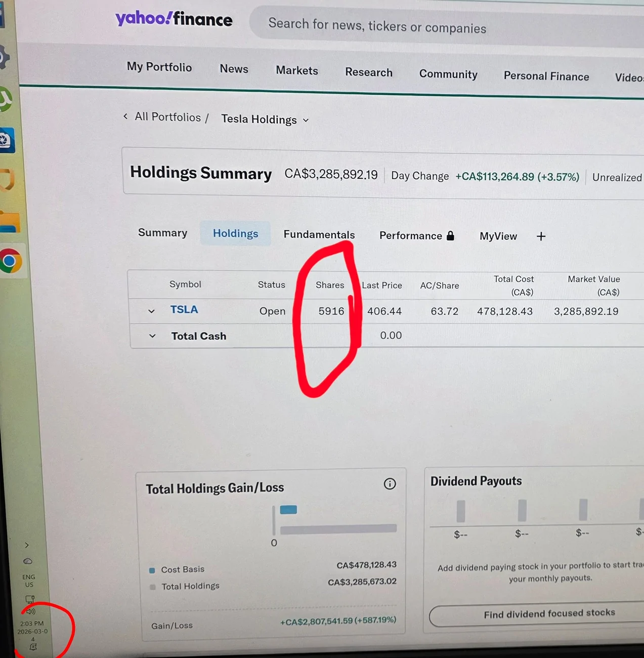Click the Holdings Summary CA$3,285,892.19 total
The height and width of the screenshot is (658, 644).
(331, 174)
